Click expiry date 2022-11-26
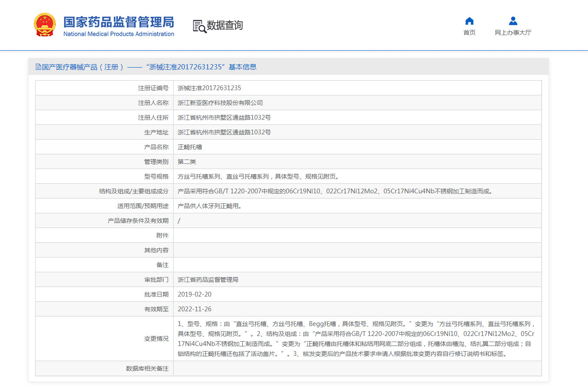The width and height of the screenshot is (588, 388). [x=195, y=309]
